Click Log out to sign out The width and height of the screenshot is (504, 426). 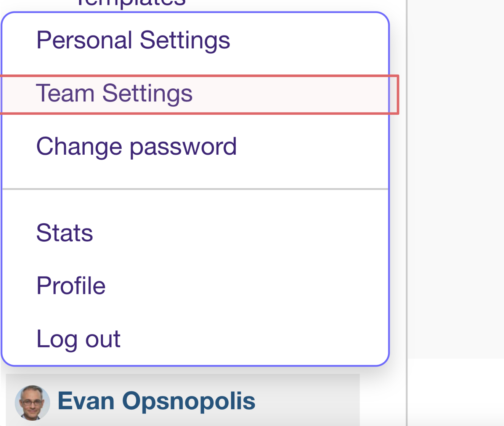(x=78, y=339)
